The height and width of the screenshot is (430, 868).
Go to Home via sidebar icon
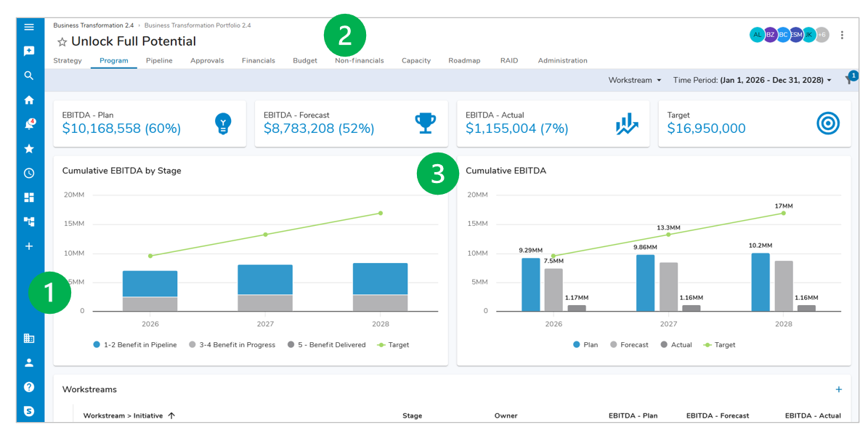pos(29,100)
